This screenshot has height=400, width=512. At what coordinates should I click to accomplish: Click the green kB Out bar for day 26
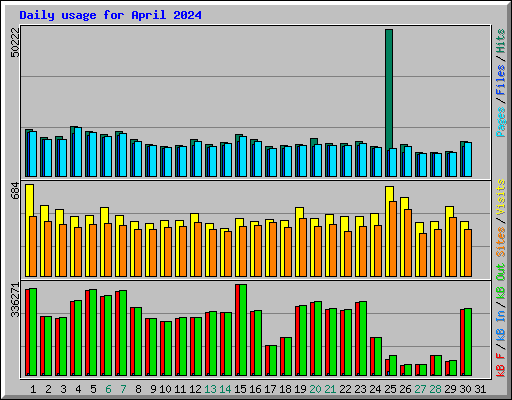408,370
